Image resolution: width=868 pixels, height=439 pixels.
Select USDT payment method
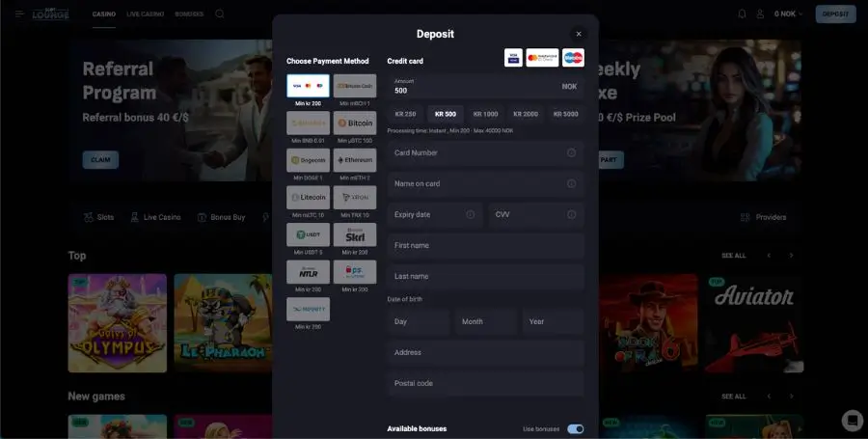[308, 234]
